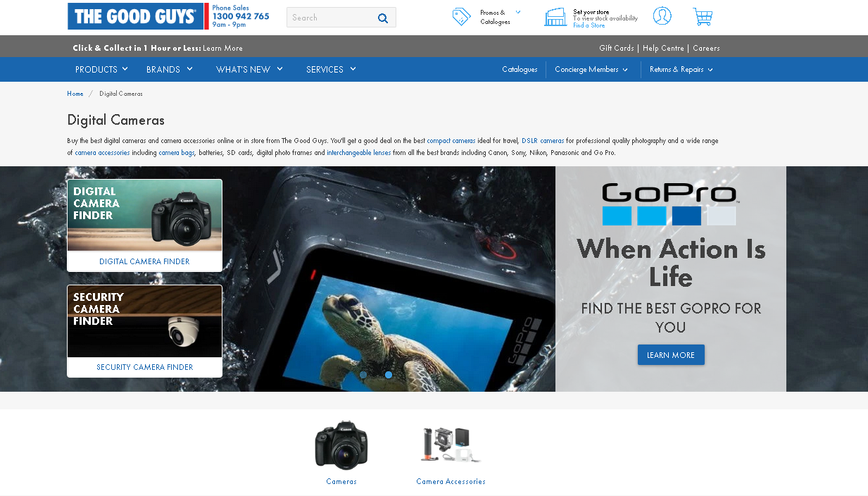Open the Security Camera Finder text link
This screenshot has width=868, height=496.
point(144,367)
